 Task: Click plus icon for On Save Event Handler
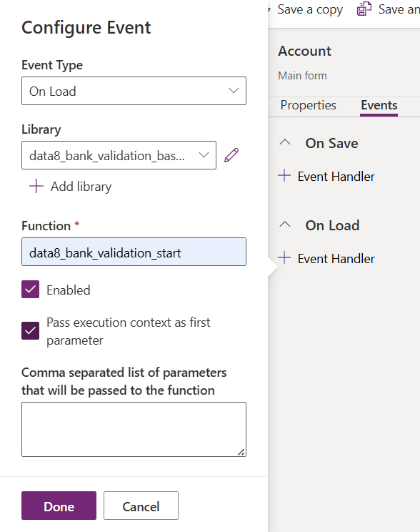[x=284, y=176]
